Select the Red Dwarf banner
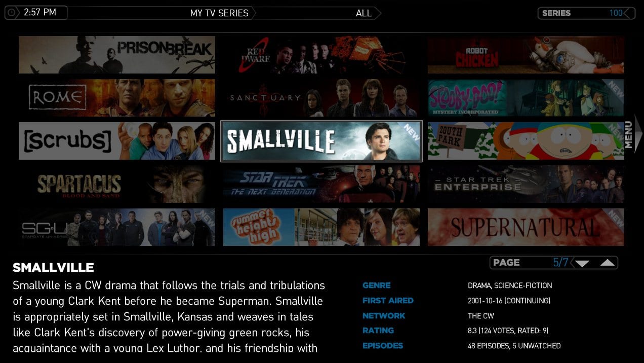The height and width of the screenshot is (363, 644). (321, 55)
